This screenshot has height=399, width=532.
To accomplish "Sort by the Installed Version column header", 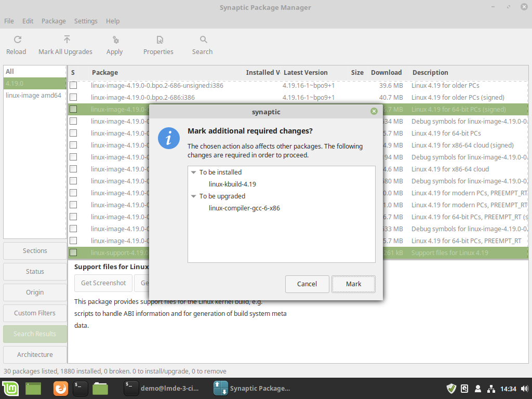I will pyautogui.click(x=262, y=72).
